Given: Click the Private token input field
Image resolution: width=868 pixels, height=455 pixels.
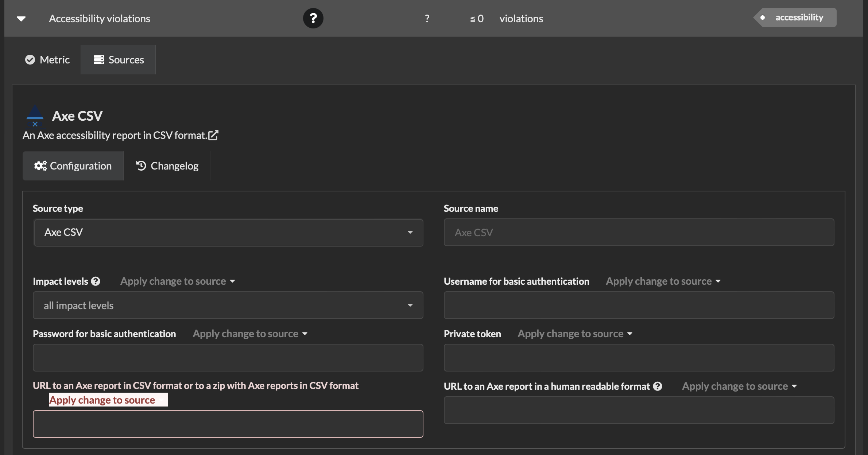Looking at the screenshot, I should coord(639,358).
